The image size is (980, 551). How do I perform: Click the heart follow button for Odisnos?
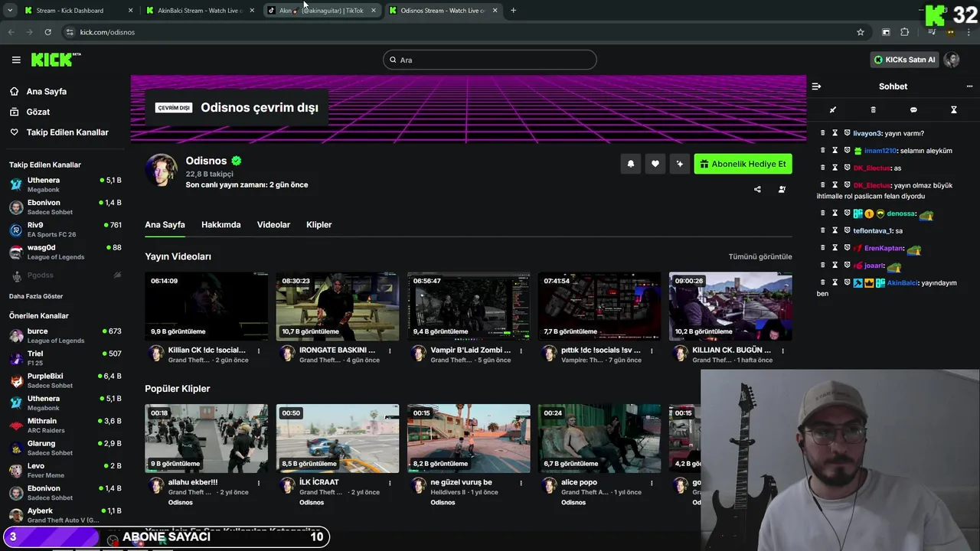[655, 164]
